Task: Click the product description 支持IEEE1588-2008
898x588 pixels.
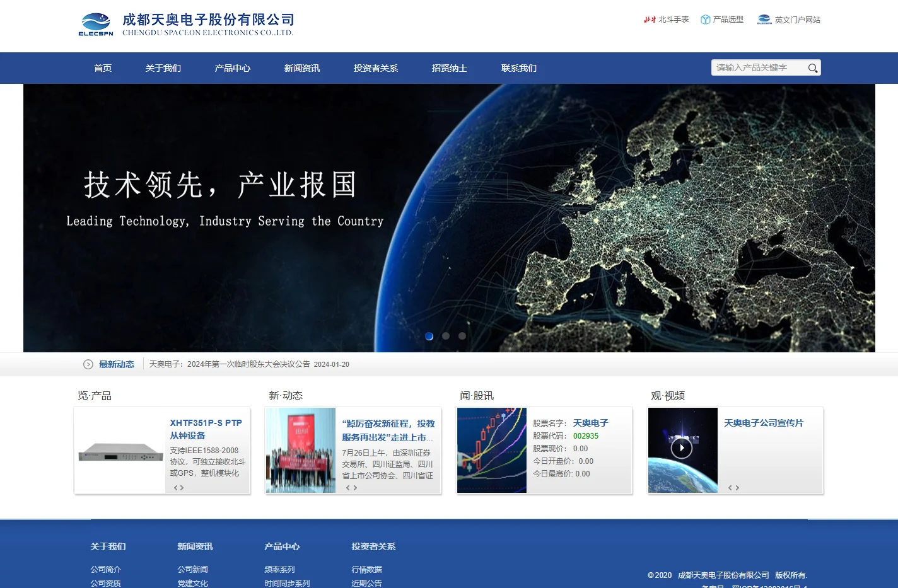Action: click(207, 462)
